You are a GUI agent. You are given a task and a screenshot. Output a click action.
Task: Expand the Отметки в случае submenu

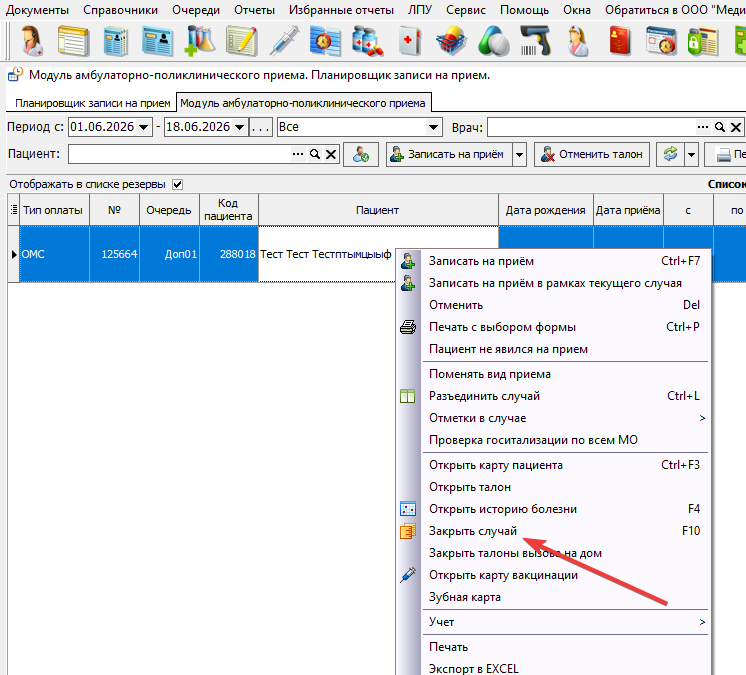click(x=565, y=418)
